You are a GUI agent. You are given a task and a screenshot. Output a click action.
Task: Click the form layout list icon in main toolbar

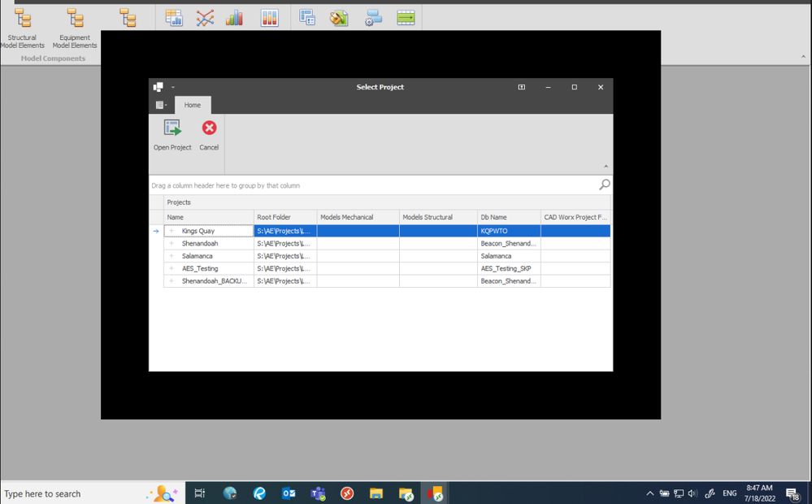coord(307,18)
